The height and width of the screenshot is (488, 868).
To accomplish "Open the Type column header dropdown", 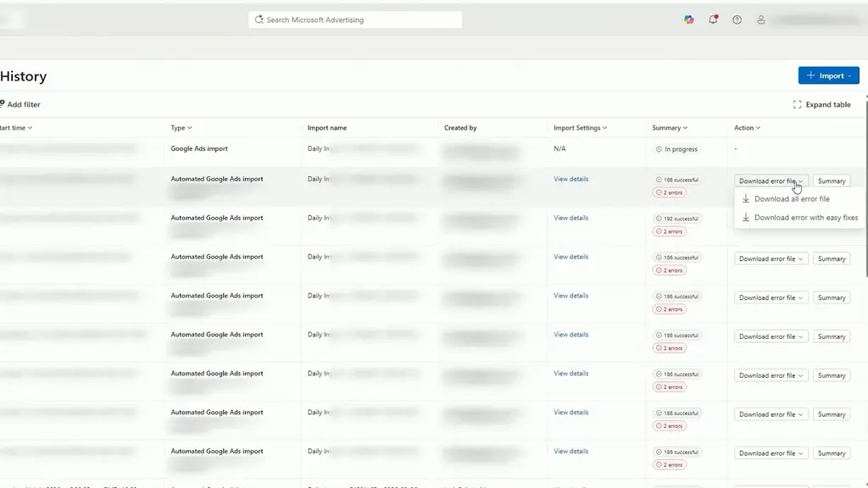I will [x=181, y=128].
